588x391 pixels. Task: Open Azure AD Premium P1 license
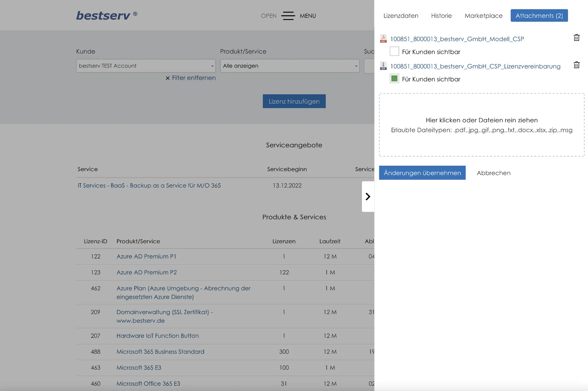click(146, 256)
